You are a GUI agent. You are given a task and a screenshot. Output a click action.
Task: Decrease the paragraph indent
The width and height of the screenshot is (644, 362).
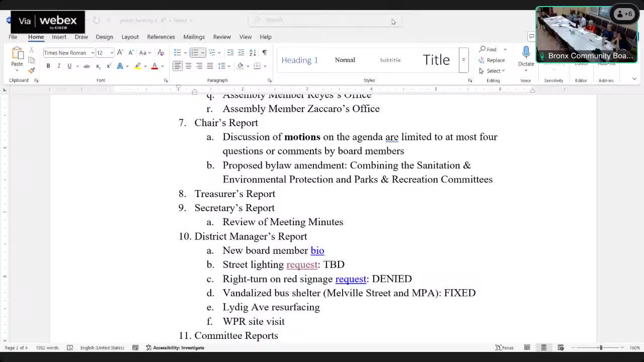(x=230, y=52)
